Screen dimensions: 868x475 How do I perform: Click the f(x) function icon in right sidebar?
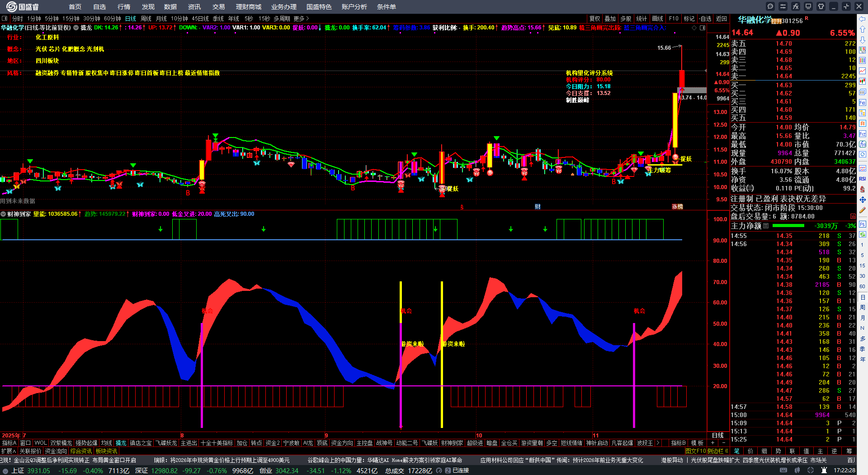863,144
